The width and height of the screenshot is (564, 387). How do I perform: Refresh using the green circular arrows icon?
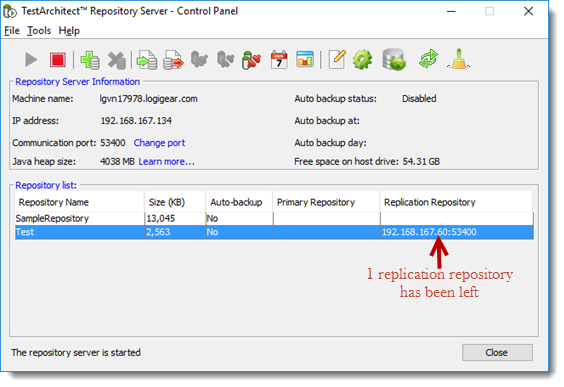(428, 59)
